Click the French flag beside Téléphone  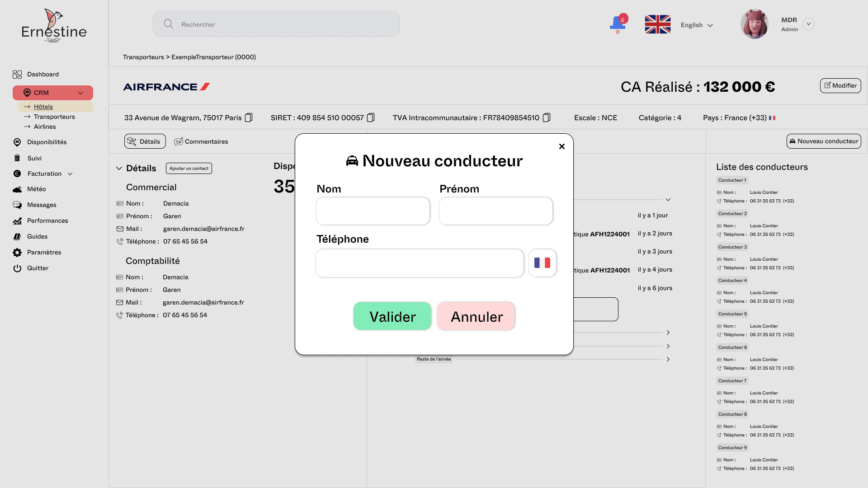pos(542,263)
